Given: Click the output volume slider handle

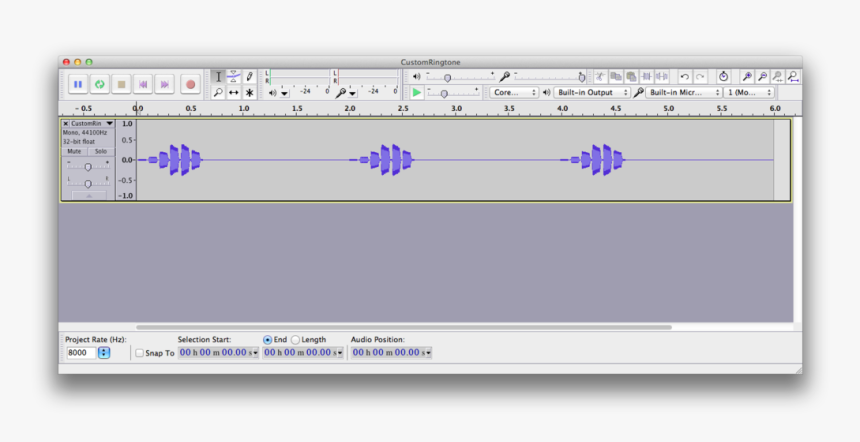Looking at the screenshot, I should point(448,78).
